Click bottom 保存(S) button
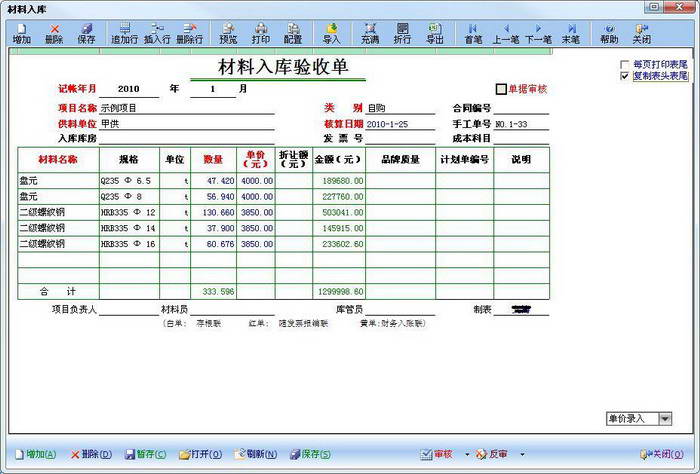This screenshot has height=474, width=700. point(311,454)
